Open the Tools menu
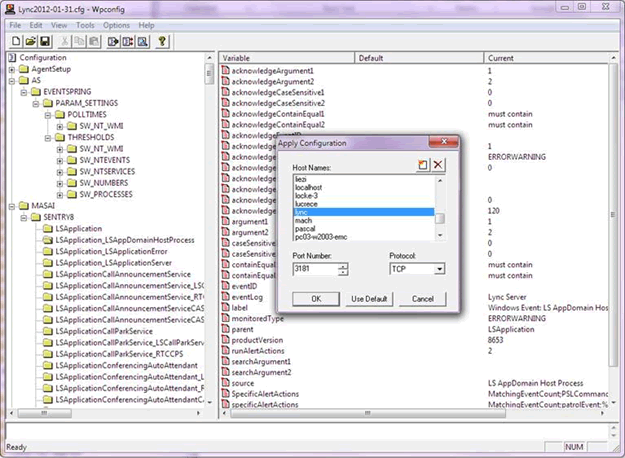The image size is (625, 458). tap(84, 25)
